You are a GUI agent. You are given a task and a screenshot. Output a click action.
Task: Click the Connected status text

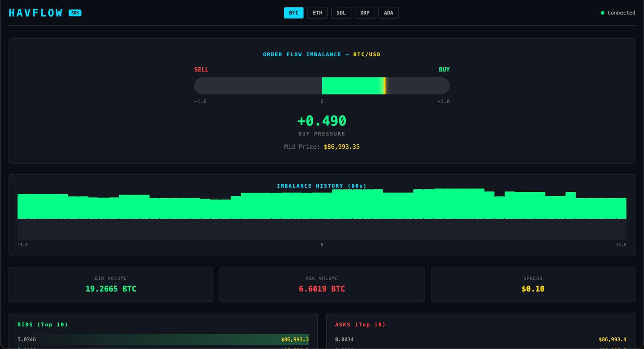621,13
